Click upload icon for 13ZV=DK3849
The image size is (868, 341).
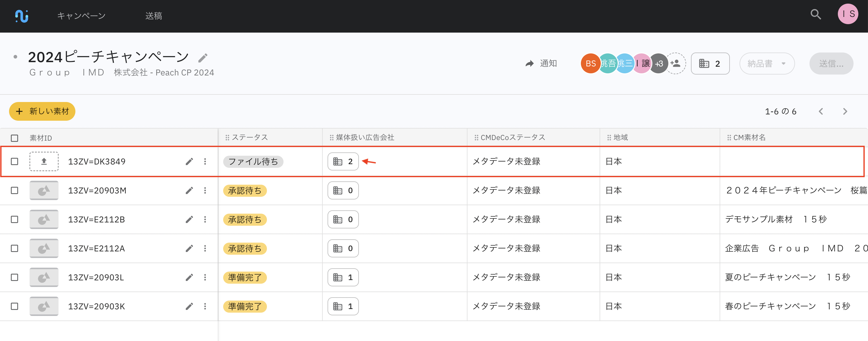pos(44,161)
